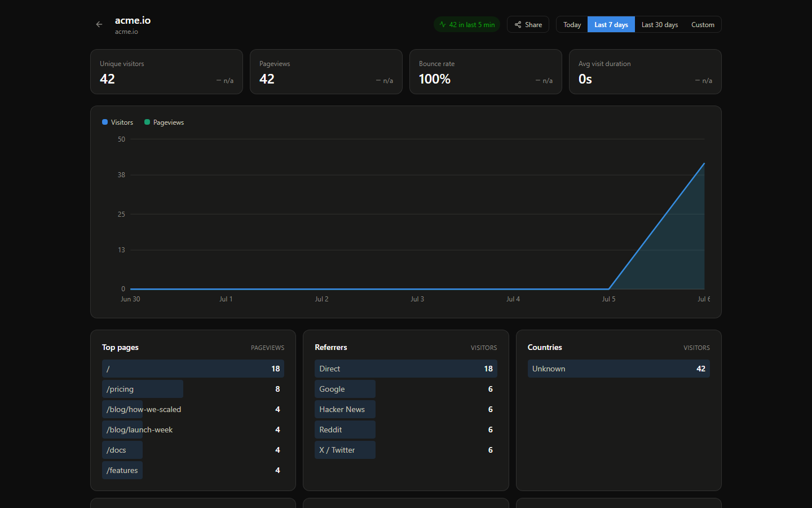Click the Referrers heading

(331, 347)
